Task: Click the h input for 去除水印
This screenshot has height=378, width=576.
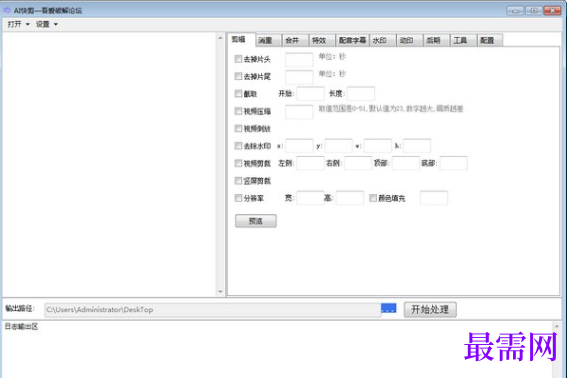Action: click(417, 146)
